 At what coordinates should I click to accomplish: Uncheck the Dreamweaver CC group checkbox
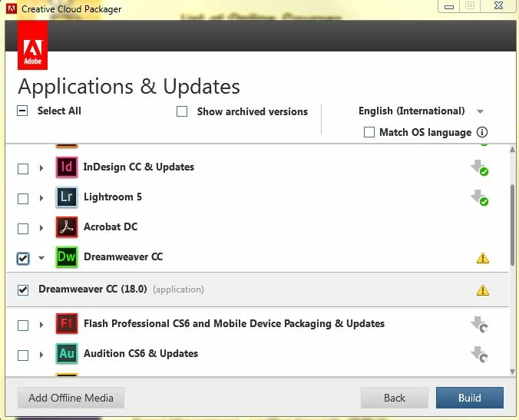23,258
